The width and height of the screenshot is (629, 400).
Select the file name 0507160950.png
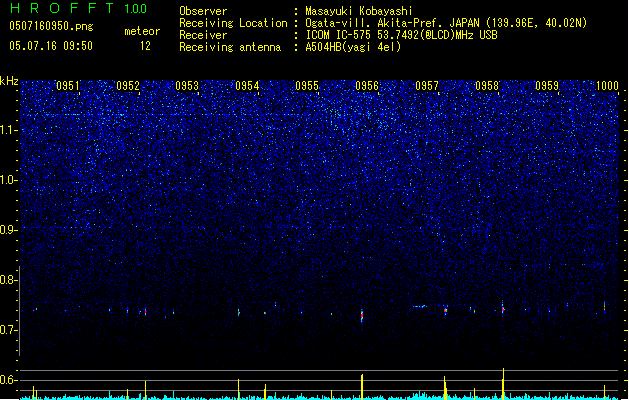(x=51, y=26)
